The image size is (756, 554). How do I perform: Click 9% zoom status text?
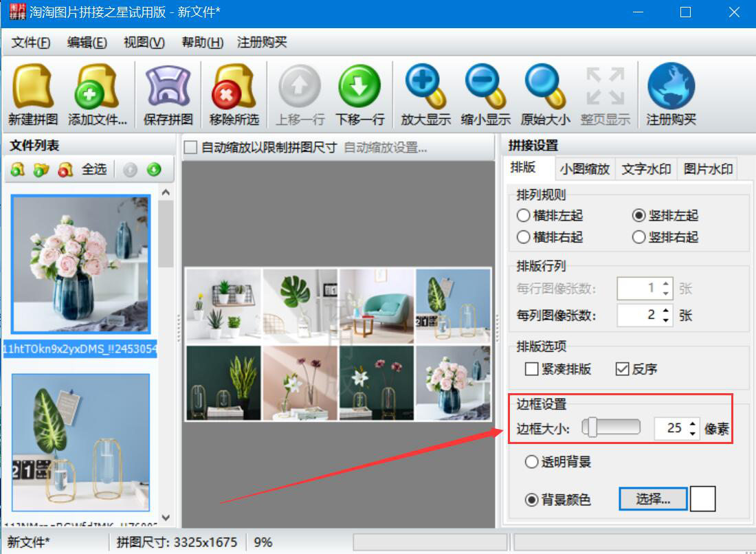pos(263,542)
